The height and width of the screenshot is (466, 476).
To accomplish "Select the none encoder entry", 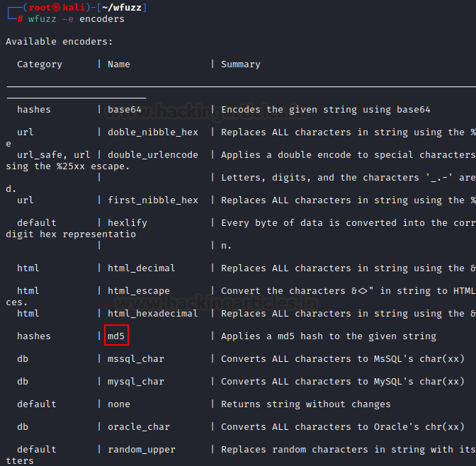I will click(119, 404).
